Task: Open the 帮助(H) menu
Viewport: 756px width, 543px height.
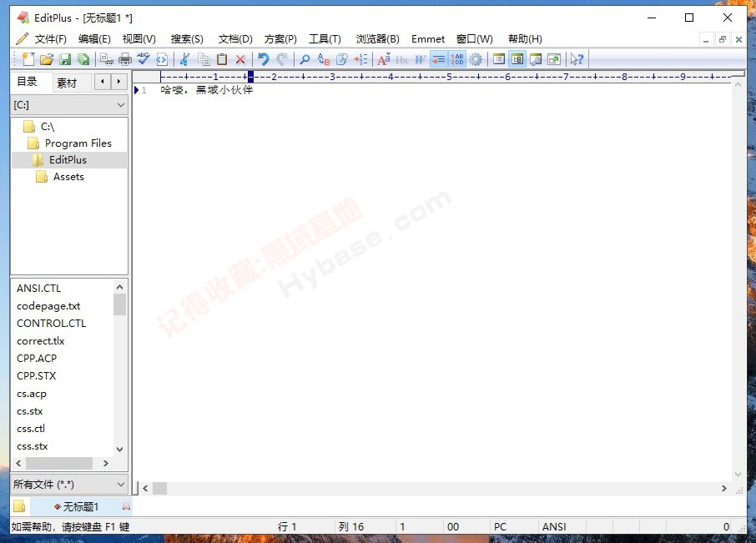Action: pyautogui.click(x=525, y=39)
